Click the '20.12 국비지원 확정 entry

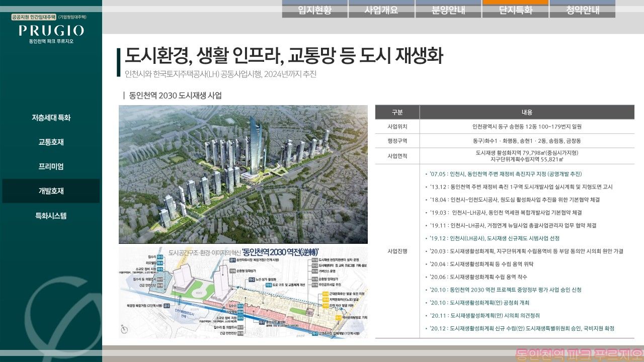[520, 328]
